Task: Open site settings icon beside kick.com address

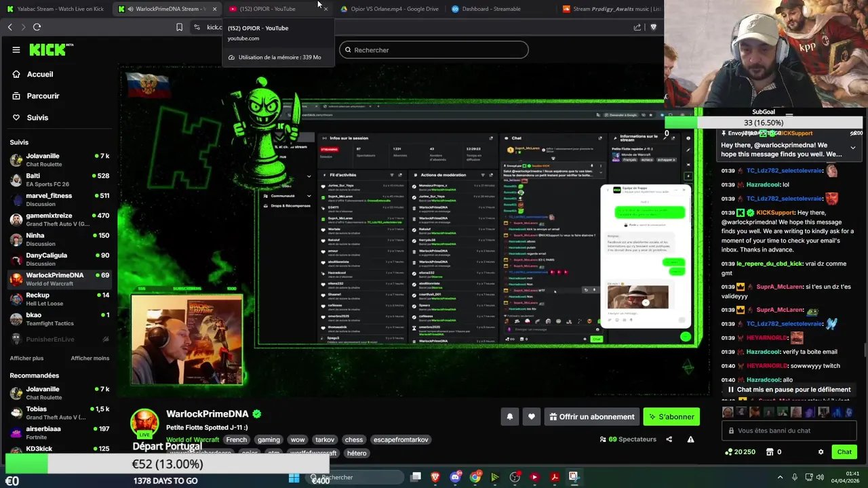Action: (x=197, y=27)
